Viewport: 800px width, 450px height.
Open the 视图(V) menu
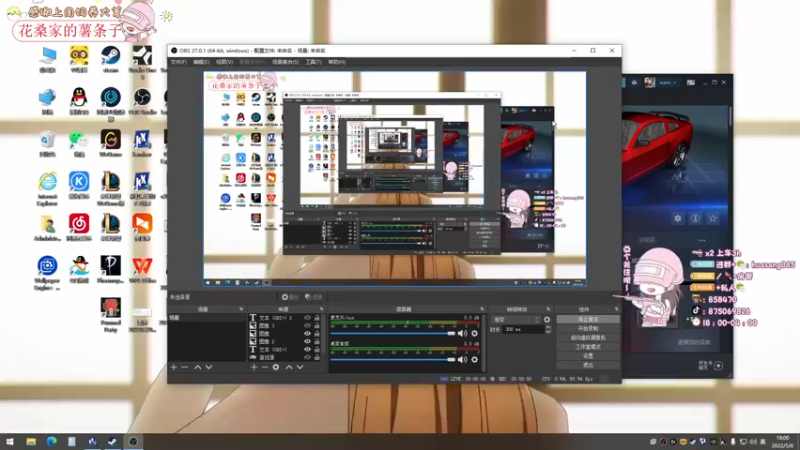pyautogui.click(x=224, y=62)
